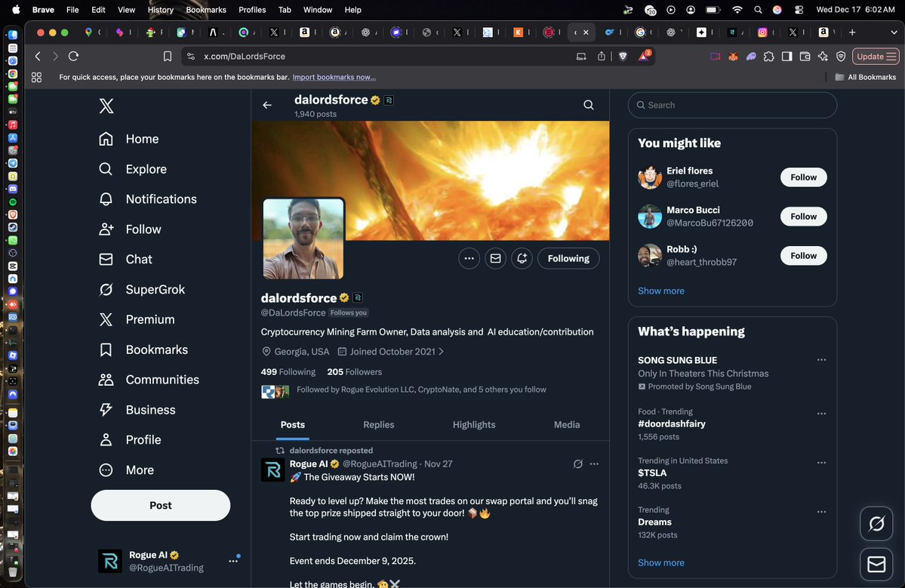Click the Following button on profile
This screenshot has height=588, width=905.
tap(568, 258)
